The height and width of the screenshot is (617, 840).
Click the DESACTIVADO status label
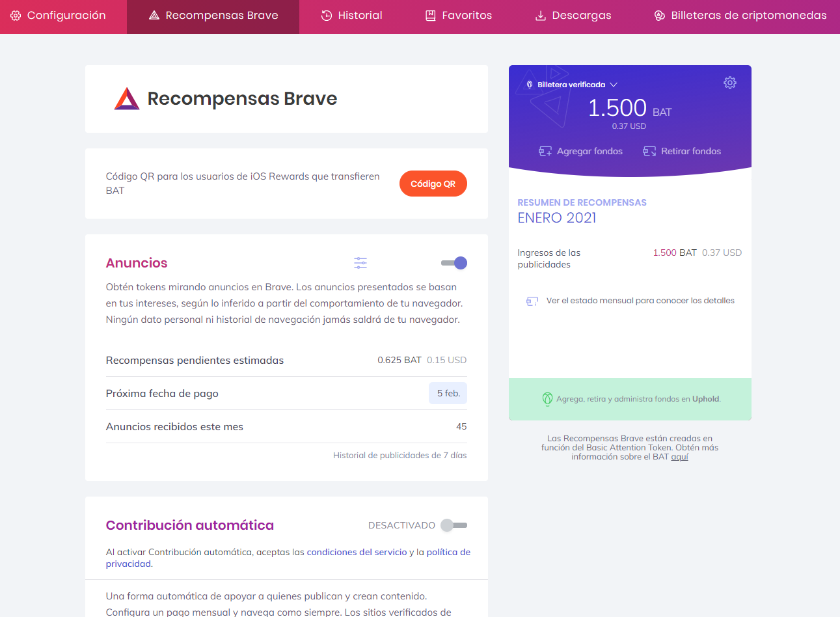[402, 525]
